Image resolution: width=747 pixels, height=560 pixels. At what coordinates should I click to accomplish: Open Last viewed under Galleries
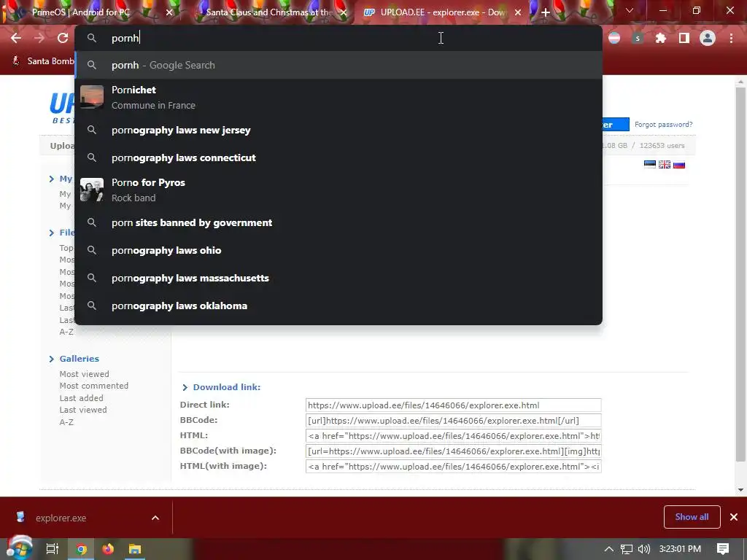pyautogui.click(x=83, y=410)
